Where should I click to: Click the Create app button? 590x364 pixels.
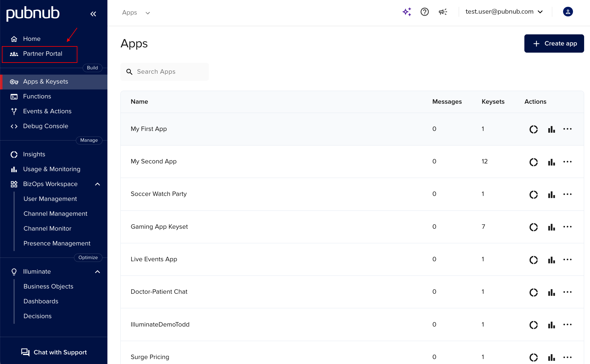554,43
